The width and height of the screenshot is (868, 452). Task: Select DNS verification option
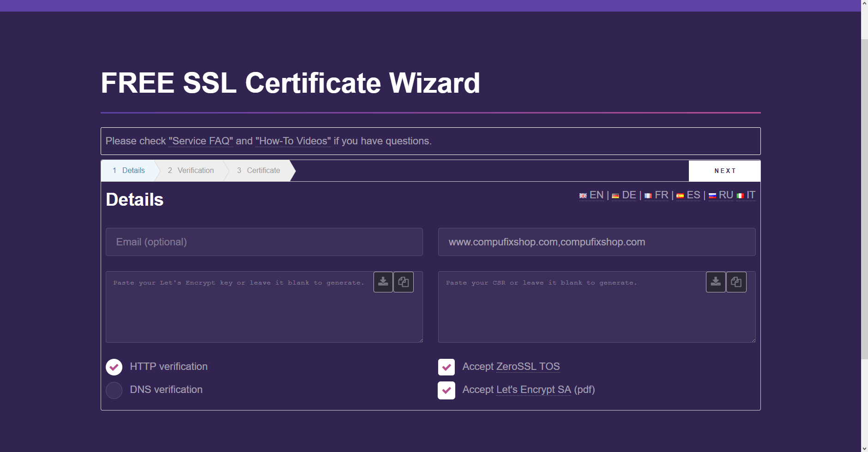[114, 390]
